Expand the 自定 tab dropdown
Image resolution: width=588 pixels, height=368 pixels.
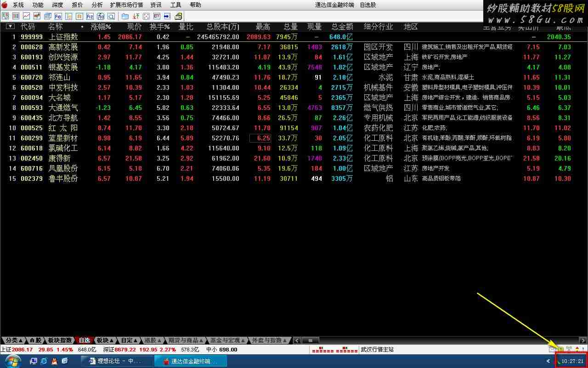pyautogui.click(x=136, y=340)
